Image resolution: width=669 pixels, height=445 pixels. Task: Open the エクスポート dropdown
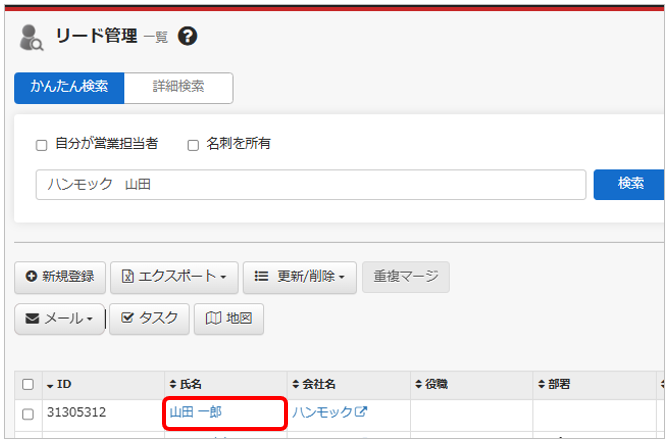click(x=174, y=277)
